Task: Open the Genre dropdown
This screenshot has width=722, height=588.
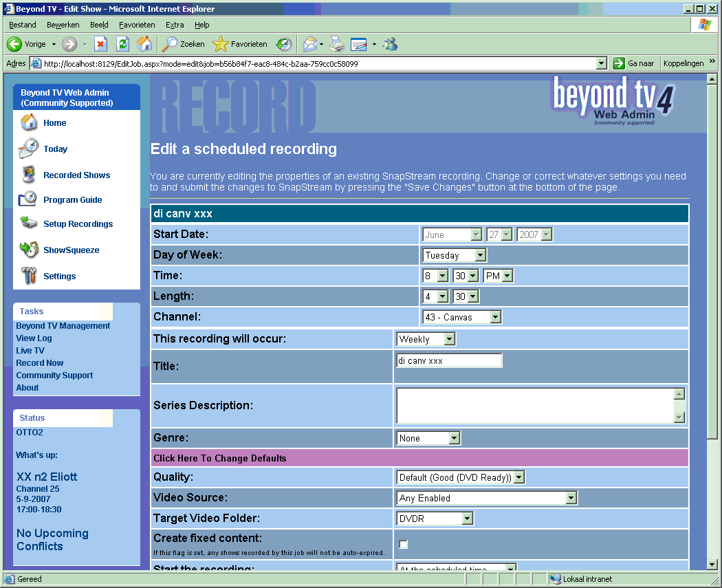Action: coord(428,438)
